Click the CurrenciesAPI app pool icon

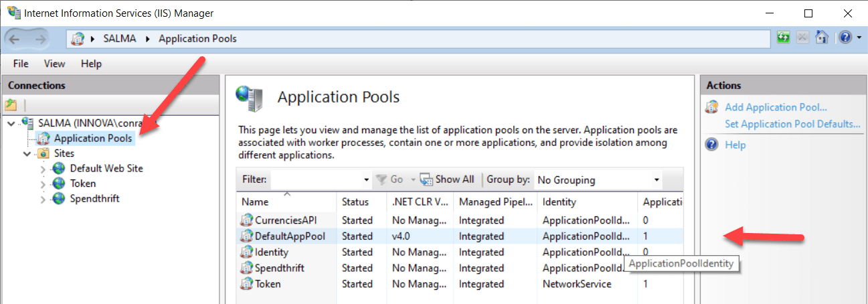point(247,220)
